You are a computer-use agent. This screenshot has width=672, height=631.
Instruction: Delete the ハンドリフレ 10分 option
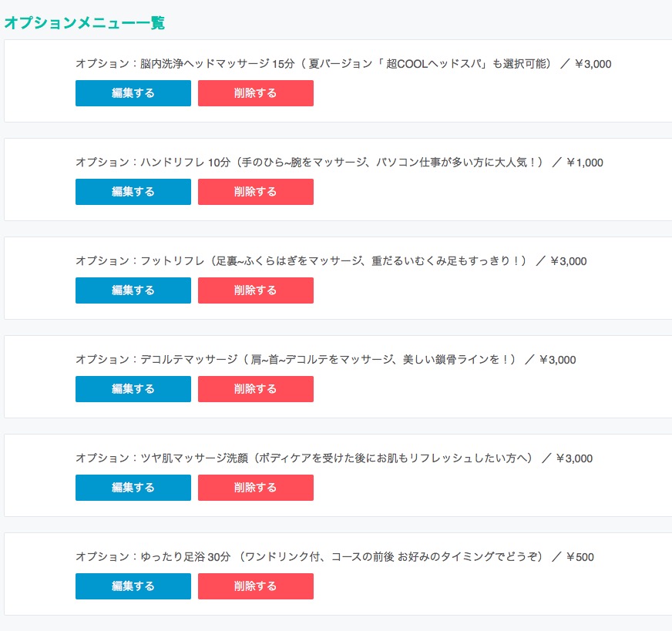[256, 192]
